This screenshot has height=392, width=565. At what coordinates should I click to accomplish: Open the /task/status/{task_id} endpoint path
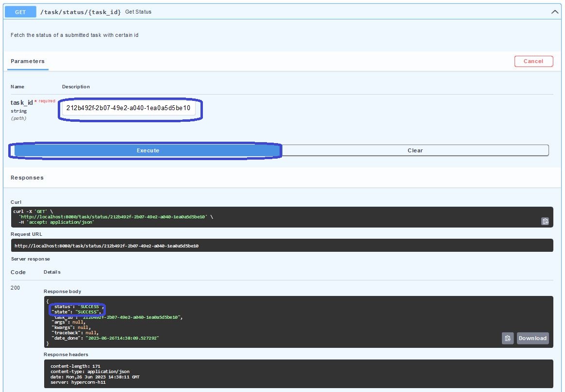(x=81, y=12)
